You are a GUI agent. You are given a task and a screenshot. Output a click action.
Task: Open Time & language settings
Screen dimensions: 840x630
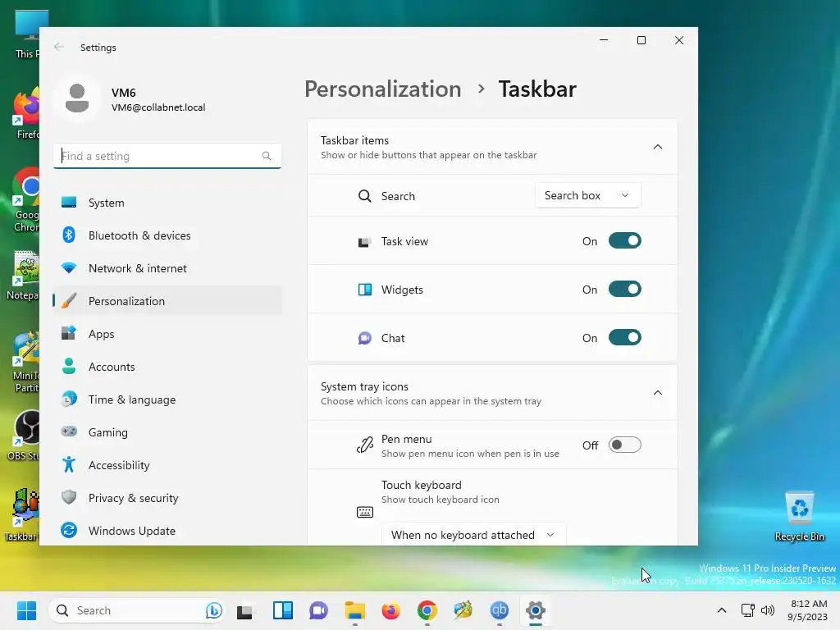point(167,399)
